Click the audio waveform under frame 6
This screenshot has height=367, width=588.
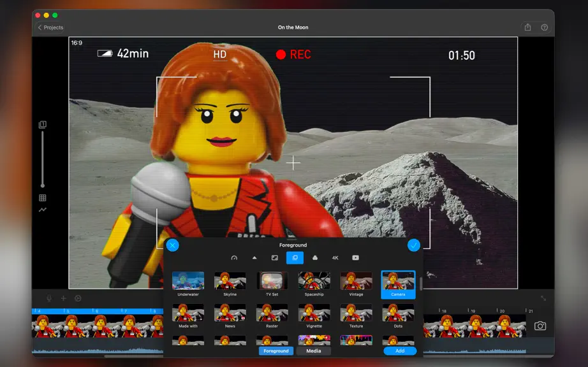[107, 350]
